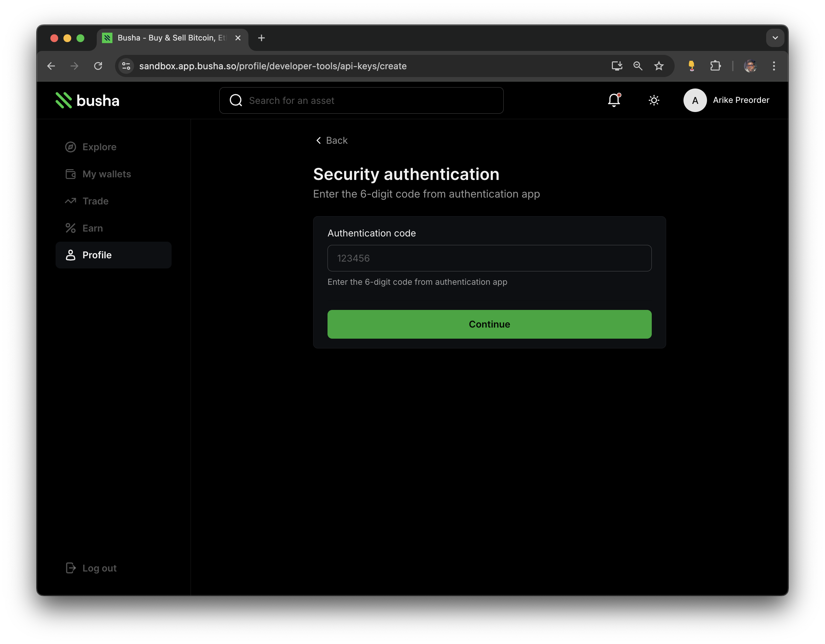Click the busha logo
This screenshot has height=644, width=825.
click(x=87, y=100)
